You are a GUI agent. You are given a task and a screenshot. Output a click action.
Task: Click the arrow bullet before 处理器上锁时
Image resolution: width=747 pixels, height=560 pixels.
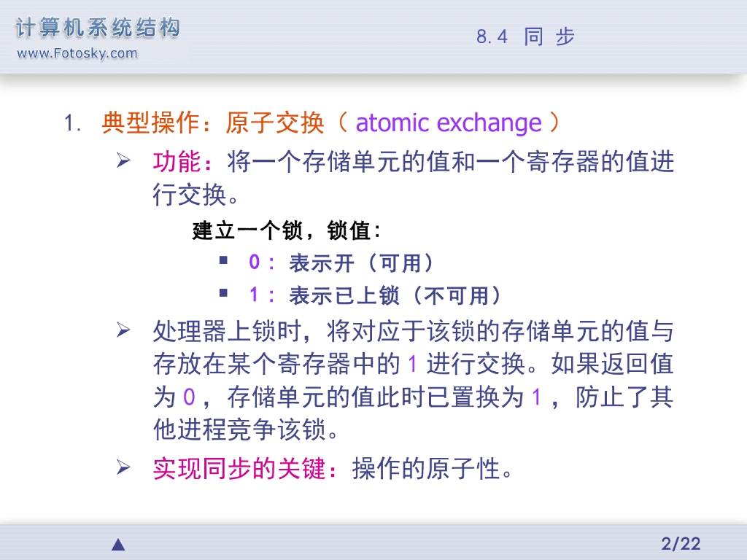(x=123, y=332)
